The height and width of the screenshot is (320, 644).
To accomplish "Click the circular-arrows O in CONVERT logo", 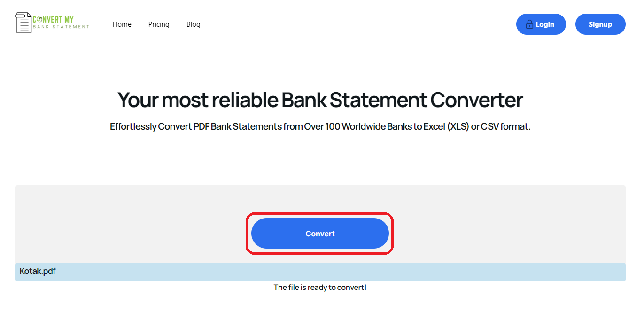I will click(40, 19).
